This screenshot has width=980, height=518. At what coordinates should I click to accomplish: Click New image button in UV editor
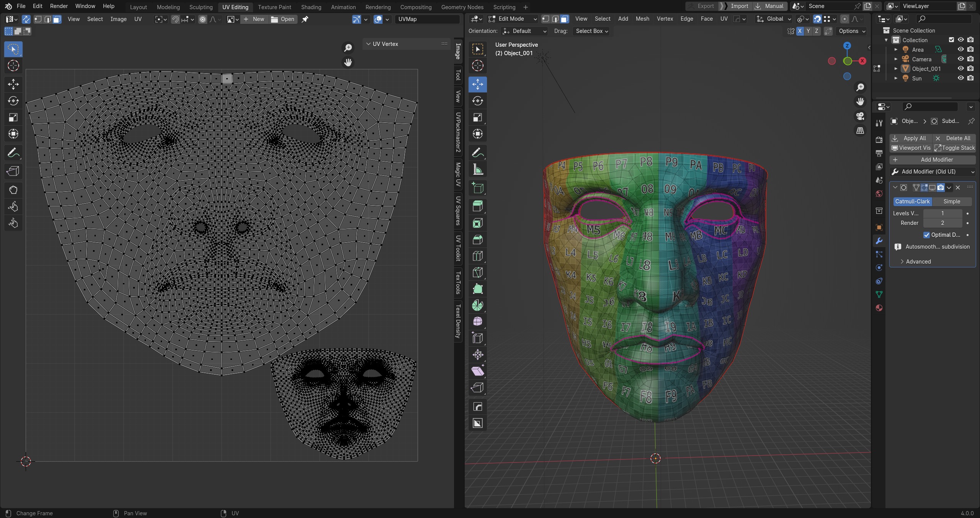coord(254,19)
